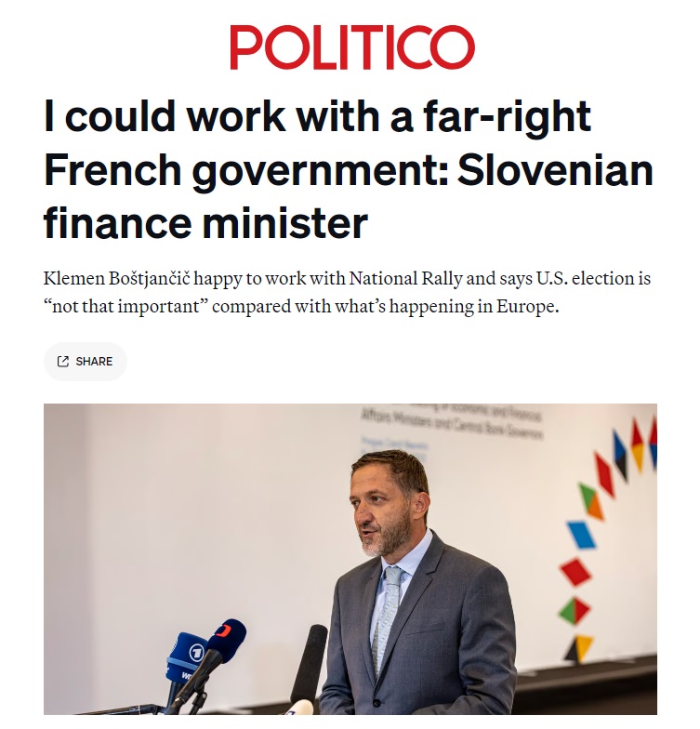Click the share arrow icon
Viewport: 700px width, 729px height.
(63, 362)
